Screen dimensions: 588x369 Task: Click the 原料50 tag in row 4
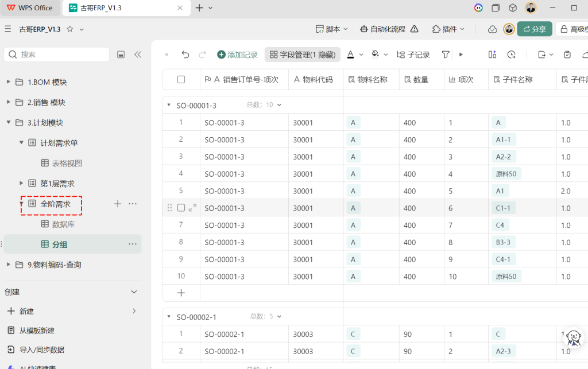click(506, 174)
